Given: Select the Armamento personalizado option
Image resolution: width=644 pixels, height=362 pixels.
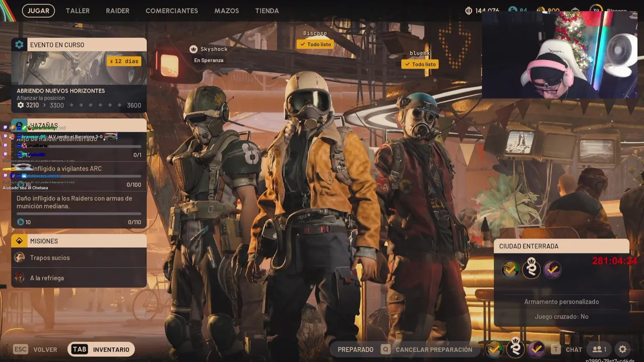Looking at the screenshot, I should point(561,302).
